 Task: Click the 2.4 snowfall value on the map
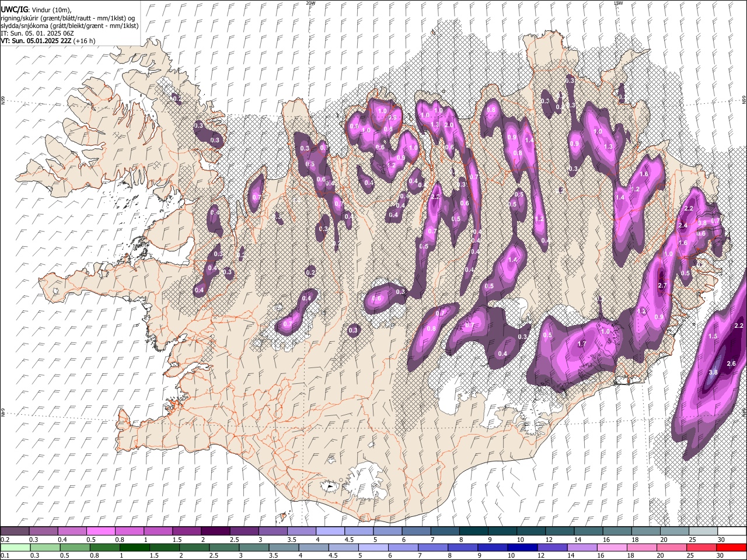point(683,225)
